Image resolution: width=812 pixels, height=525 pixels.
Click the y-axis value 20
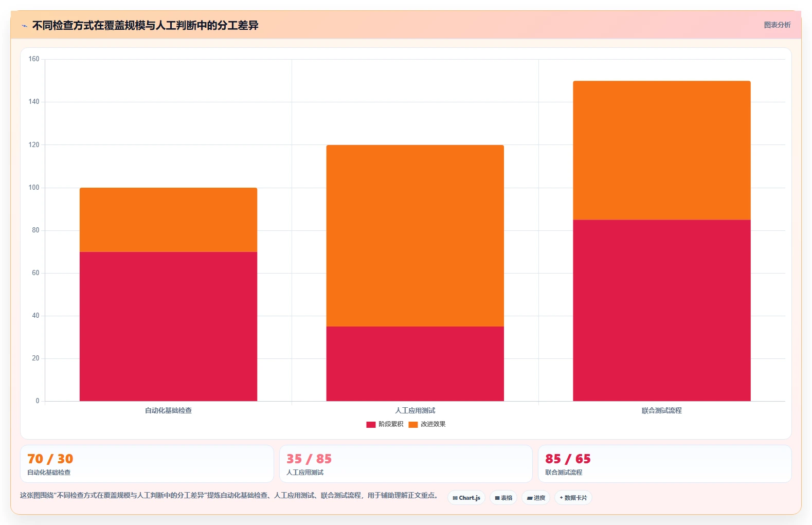[x=35, y=358]
